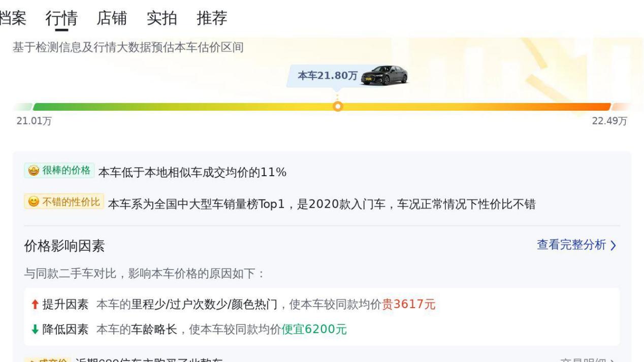Open the 推荐 tab
Screen dimensions: 644x362
(x=212, y=18)
